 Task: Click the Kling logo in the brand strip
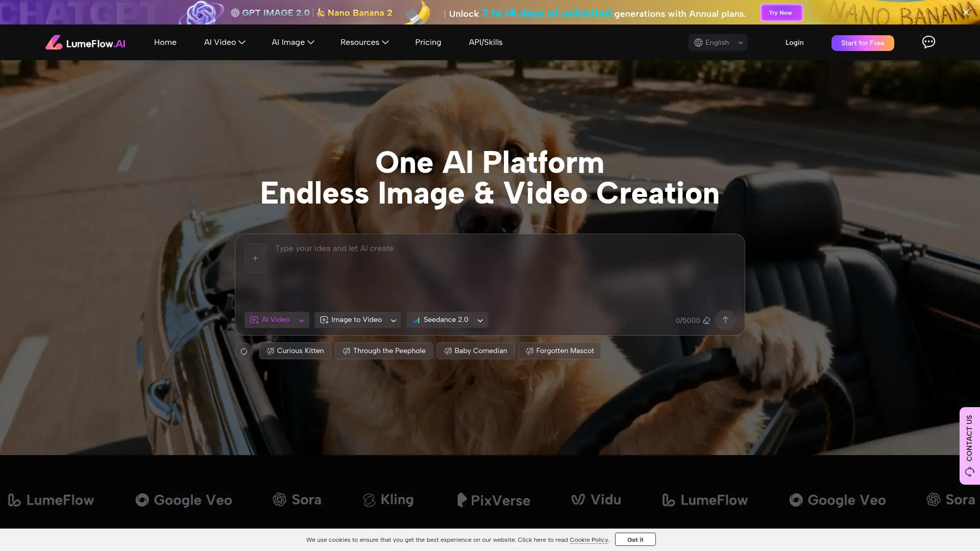pos(388,500)
